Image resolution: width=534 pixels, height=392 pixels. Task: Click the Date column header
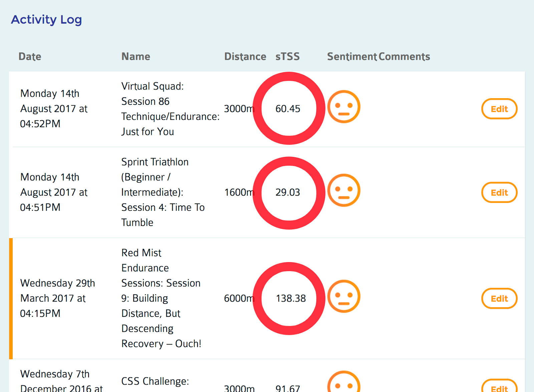point(30,56)
